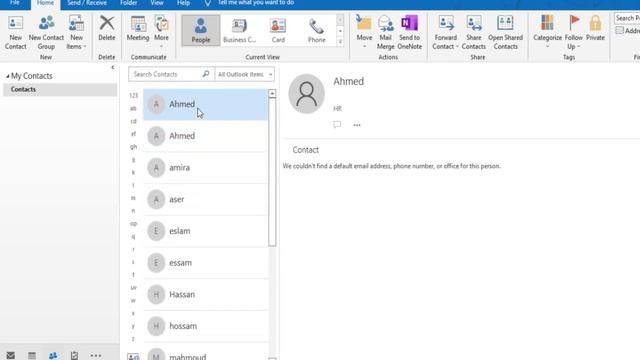Switch to People view
Image resolution: width=640 pixels, height=360 pixels.
[x=200, y=30]
